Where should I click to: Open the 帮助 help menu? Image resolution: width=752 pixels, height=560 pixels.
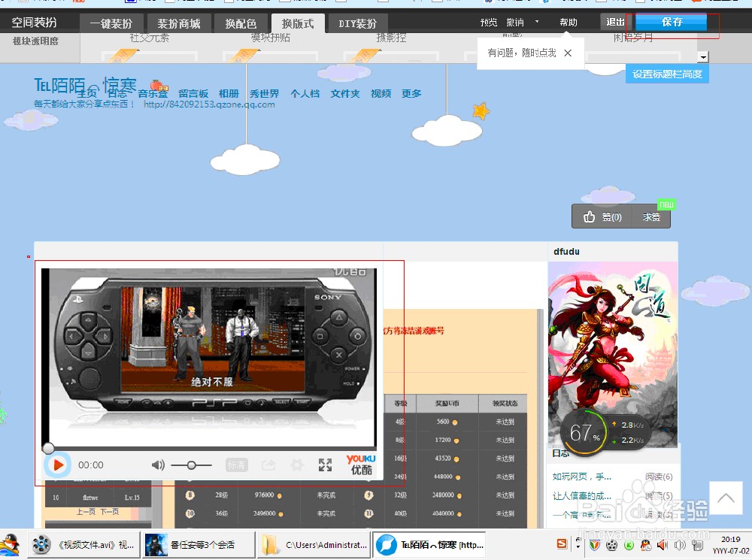[569, 23]
